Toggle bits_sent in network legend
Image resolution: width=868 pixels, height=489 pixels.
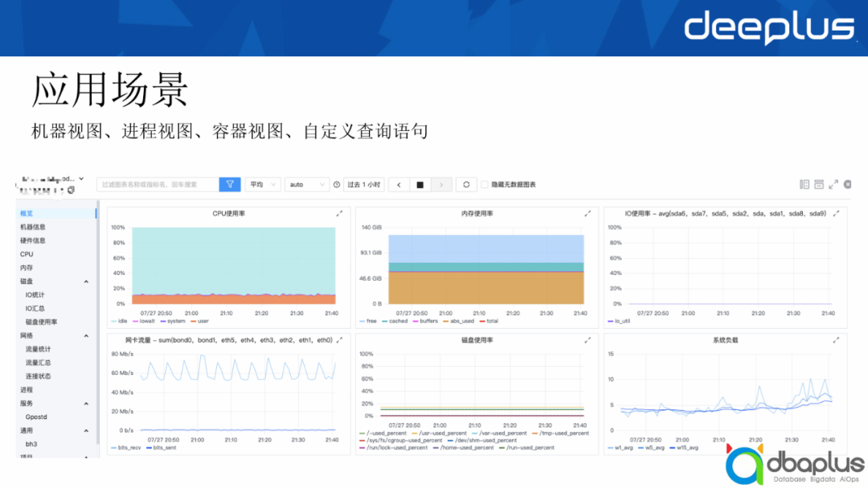161,447
